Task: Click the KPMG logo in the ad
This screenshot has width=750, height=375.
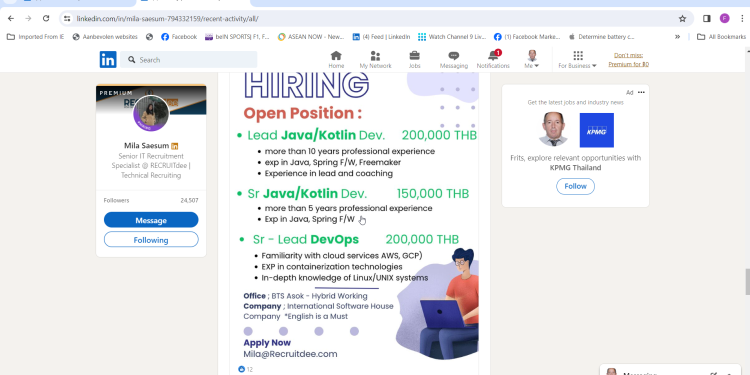Action: [596, 130]
